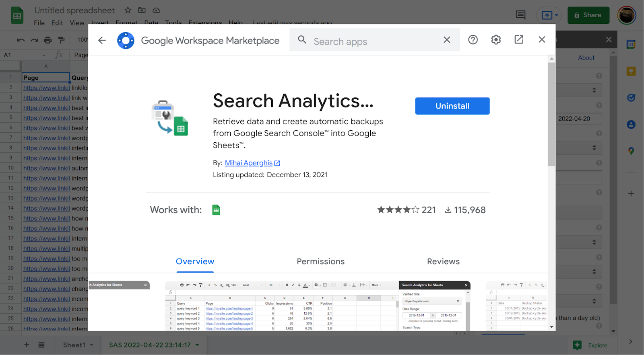Click the Search Analytics app icon
644x355 pixels.
tap(169, 118)
